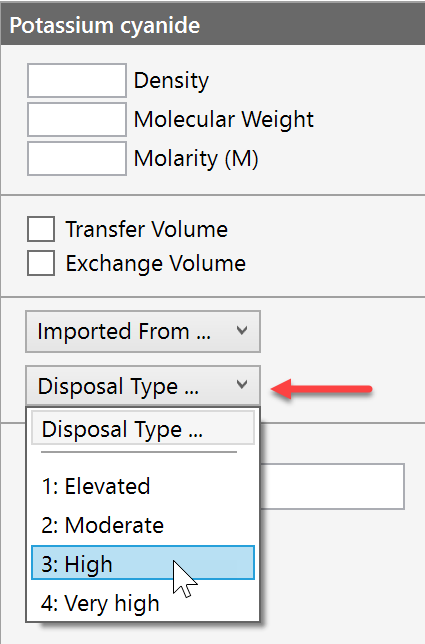Click the Exchange Volume label text

[x=156, y=263]
